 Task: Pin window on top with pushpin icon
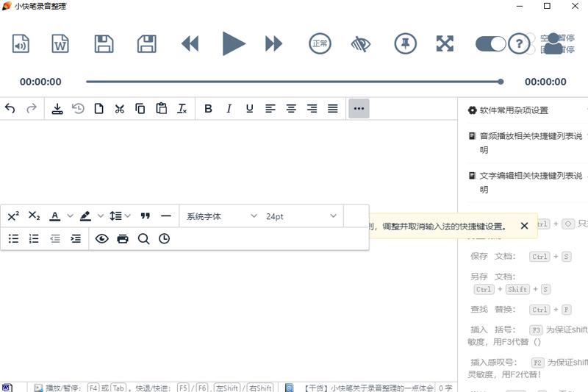click(406, 43)
